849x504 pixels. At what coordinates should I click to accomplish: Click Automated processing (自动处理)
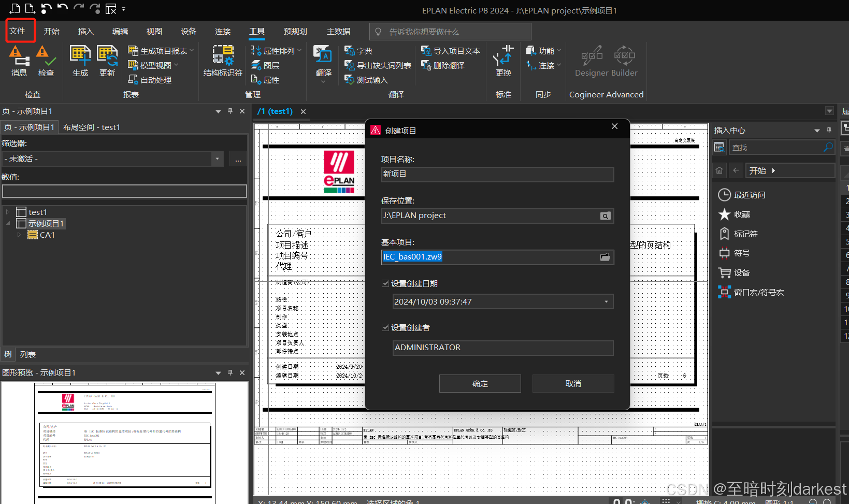click(150, 80)
